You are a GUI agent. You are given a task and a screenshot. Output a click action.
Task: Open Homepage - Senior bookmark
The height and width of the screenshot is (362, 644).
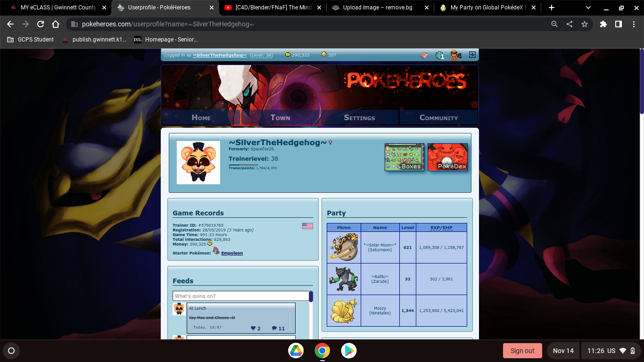click(166, 40)
